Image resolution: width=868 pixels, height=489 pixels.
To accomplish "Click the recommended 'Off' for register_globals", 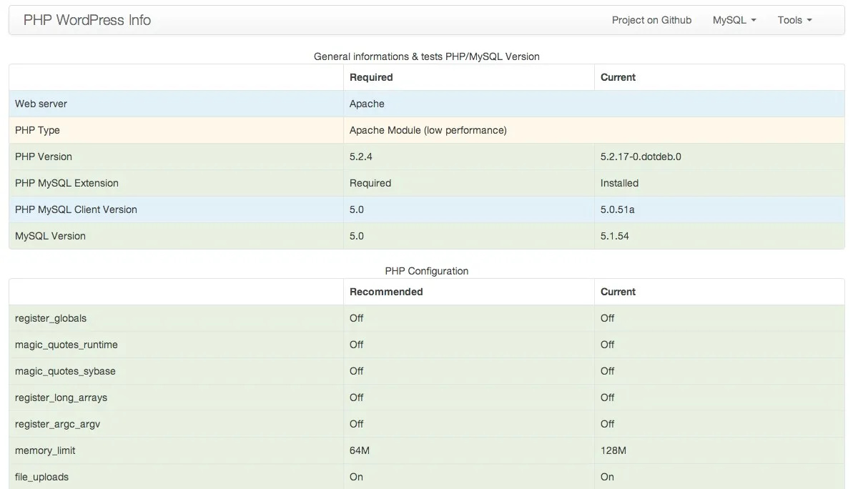I will click(357, 318).
